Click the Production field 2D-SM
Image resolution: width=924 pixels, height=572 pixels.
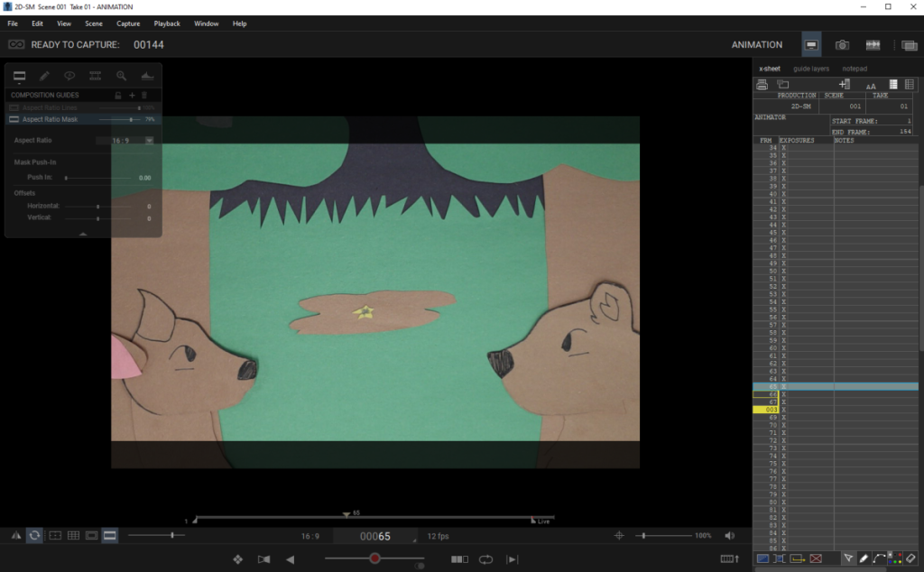(800, 106)
